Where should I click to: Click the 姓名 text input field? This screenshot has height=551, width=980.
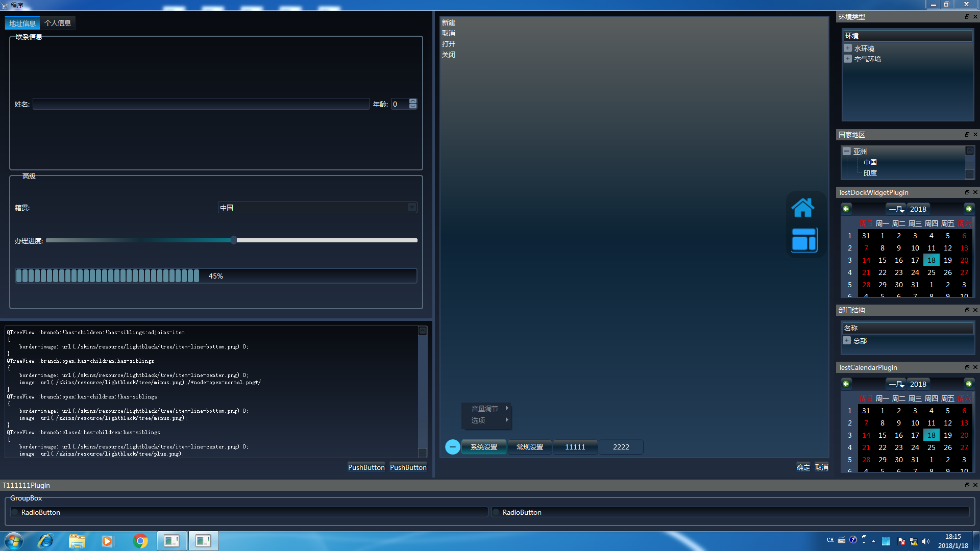201,104
